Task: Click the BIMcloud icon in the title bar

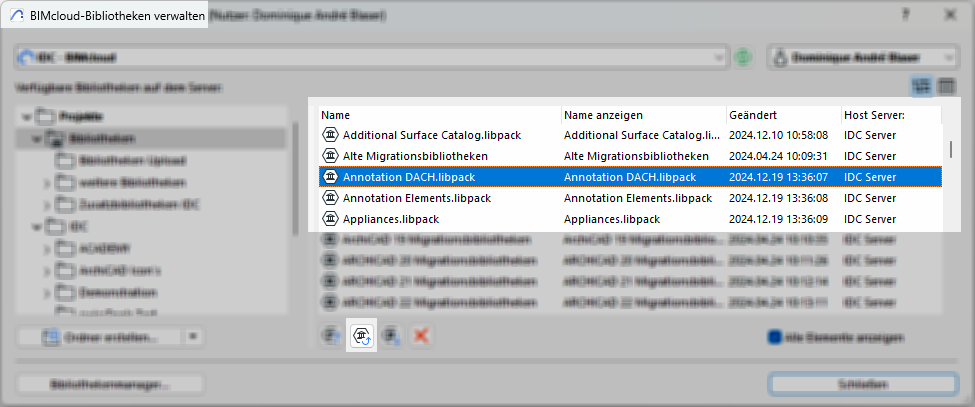Action: 17,17
